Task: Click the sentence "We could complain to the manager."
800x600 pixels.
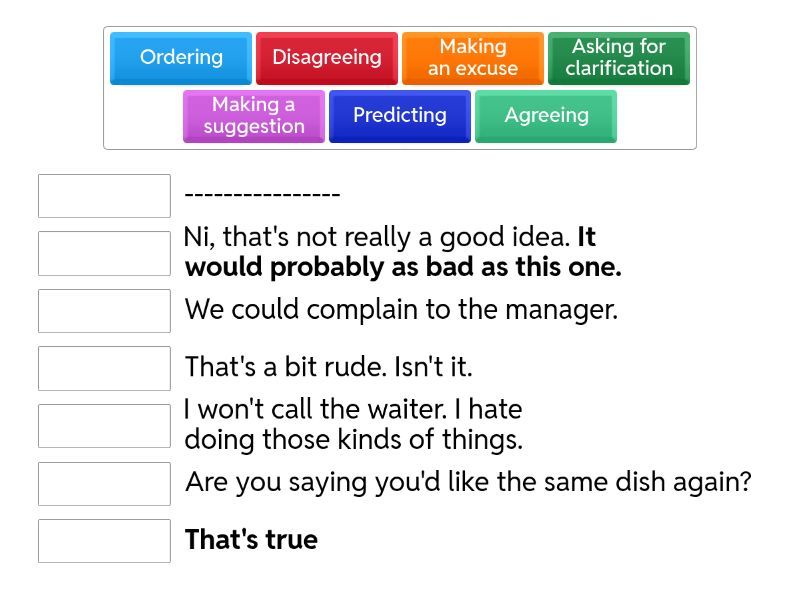Action: (x=401, y=310)
